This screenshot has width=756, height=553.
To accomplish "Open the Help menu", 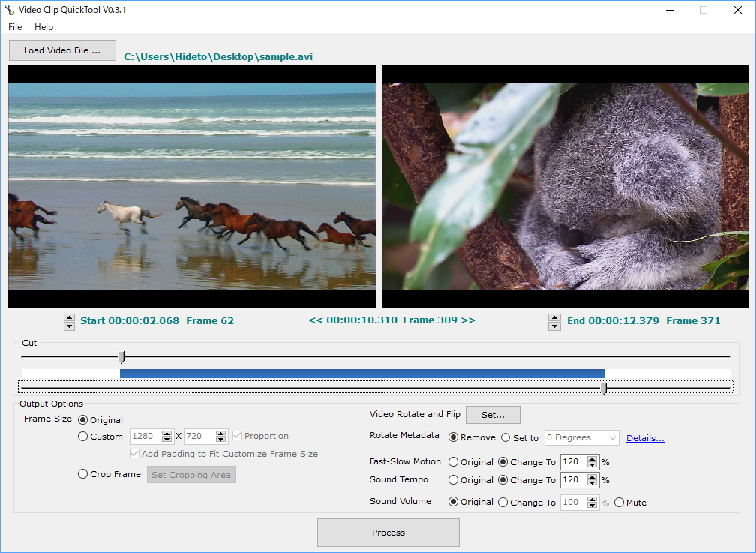I will coord(44,27).
